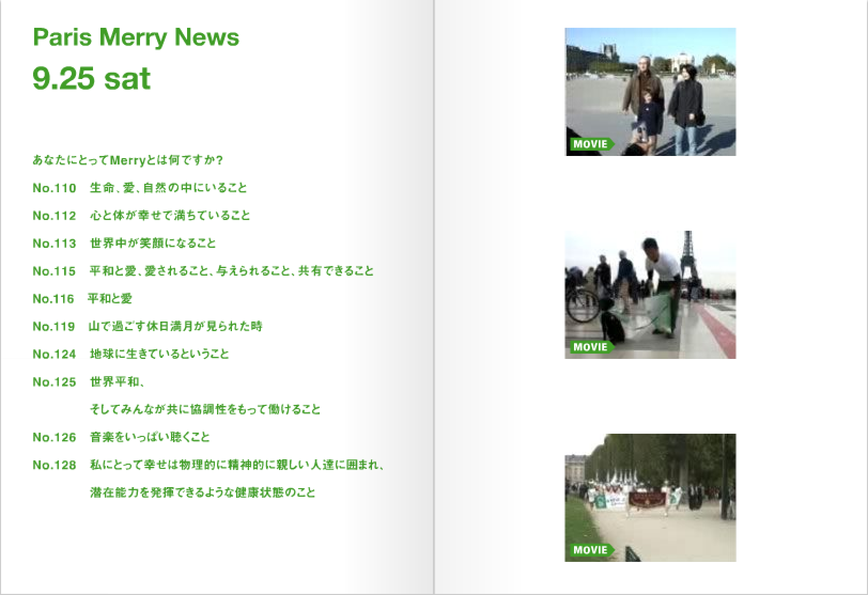868x595 pixels.
Task: Open the family at plaza movie thumbnail
Action: [650, 92]
